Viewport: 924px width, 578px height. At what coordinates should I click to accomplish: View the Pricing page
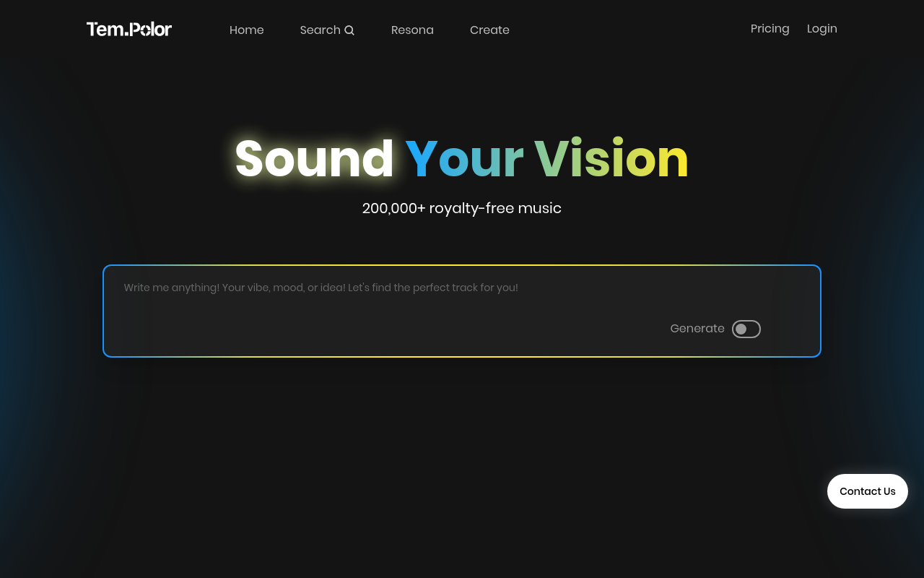tap(770, 29)
